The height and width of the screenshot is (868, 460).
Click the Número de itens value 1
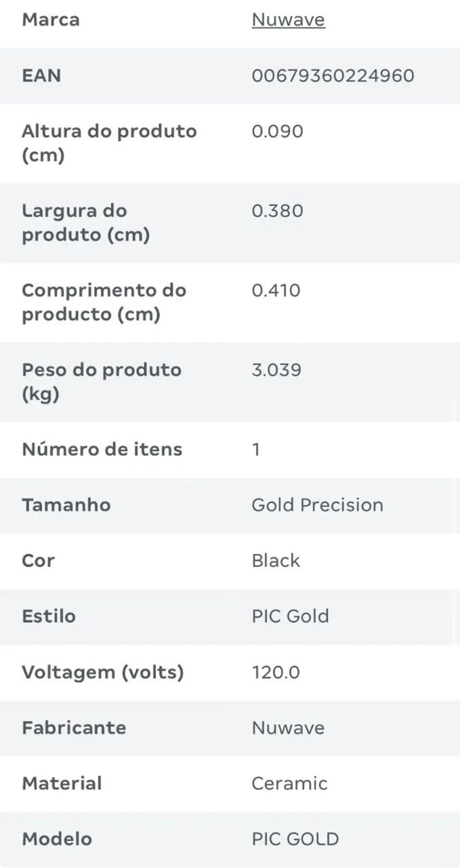coord(256,449)
